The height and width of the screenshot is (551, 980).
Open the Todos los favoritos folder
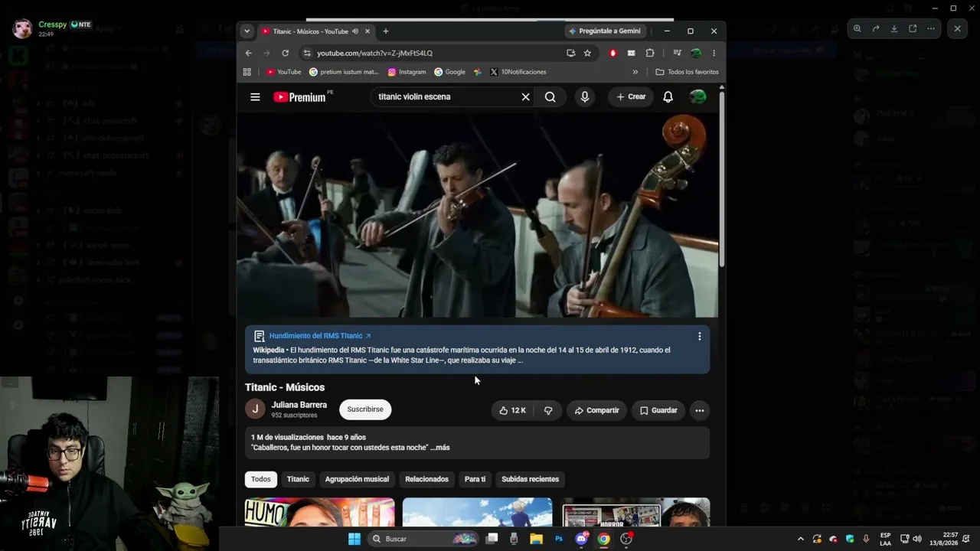click(687, 72)
